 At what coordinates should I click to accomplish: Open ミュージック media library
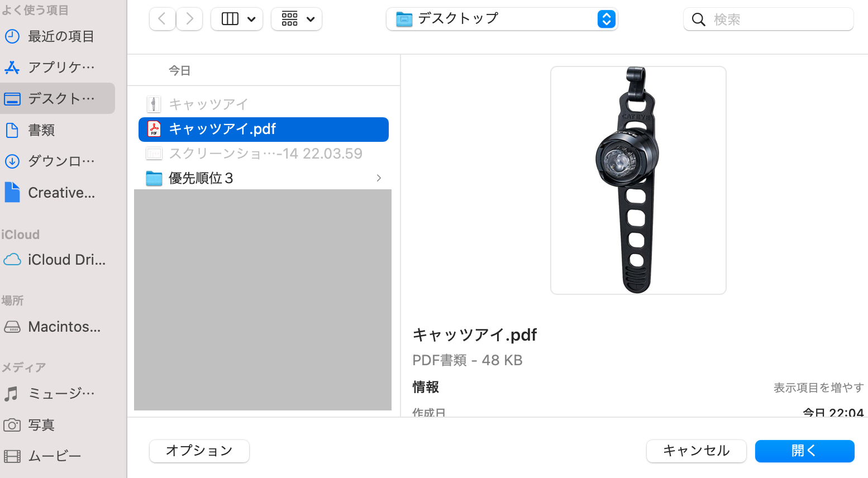point(58,394)
